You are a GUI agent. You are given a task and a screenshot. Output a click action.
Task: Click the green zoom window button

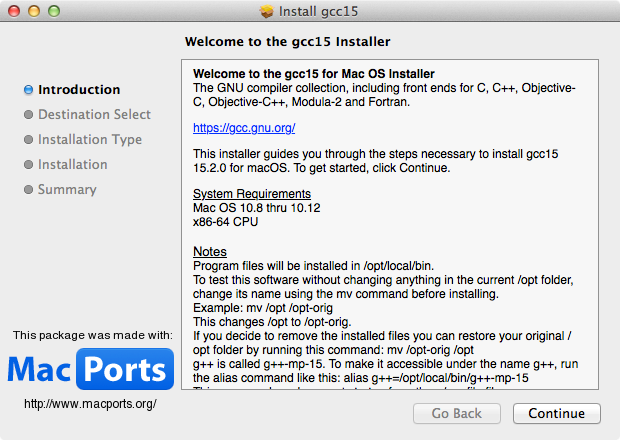54,11
